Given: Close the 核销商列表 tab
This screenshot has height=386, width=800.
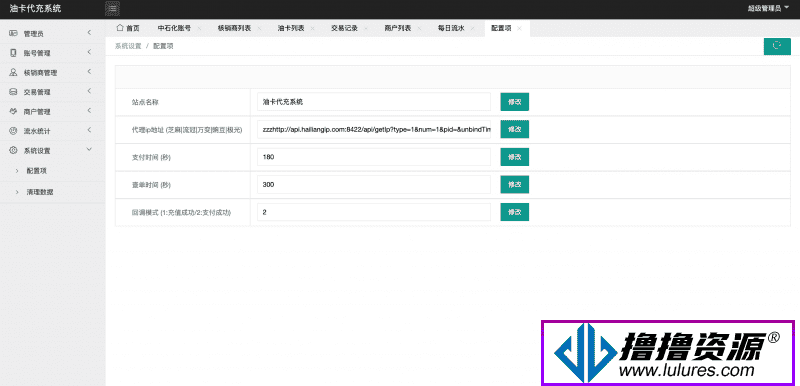Looking at the screenshot, I should (259, 29).
